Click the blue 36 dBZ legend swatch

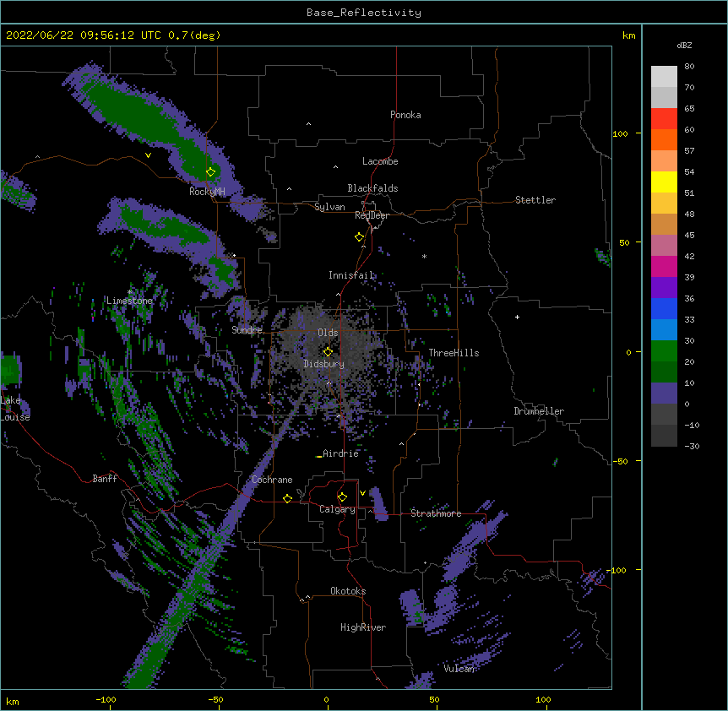point(664,308)
